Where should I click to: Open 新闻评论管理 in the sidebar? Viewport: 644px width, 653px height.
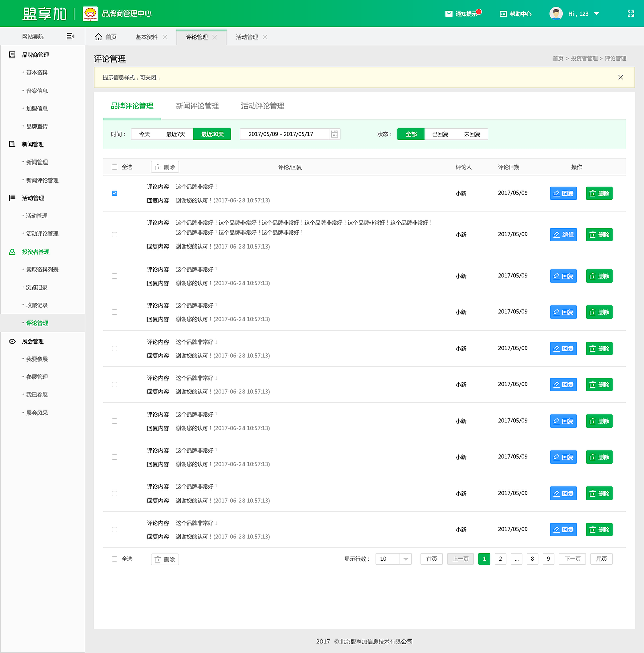pos(42,180)
